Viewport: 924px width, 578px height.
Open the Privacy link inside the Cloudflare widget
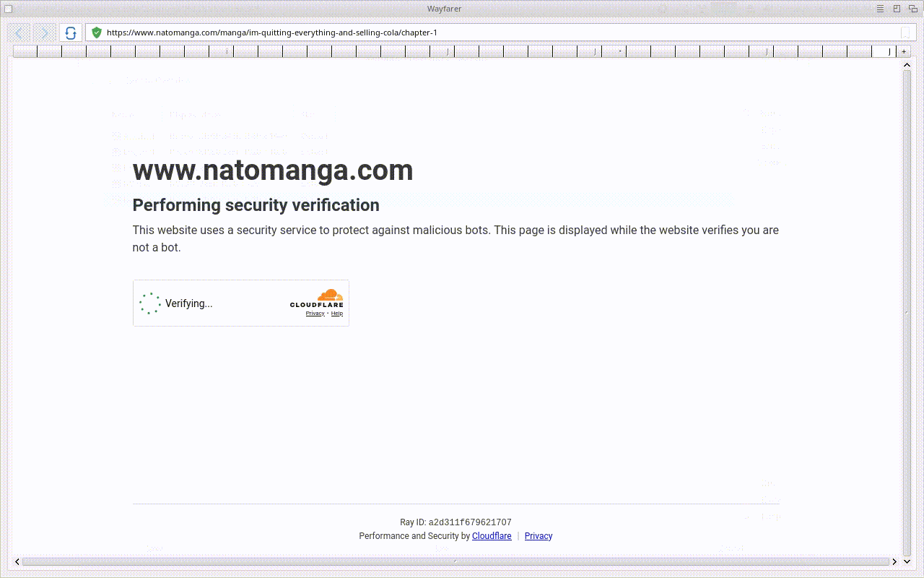(x=315, y=314)
